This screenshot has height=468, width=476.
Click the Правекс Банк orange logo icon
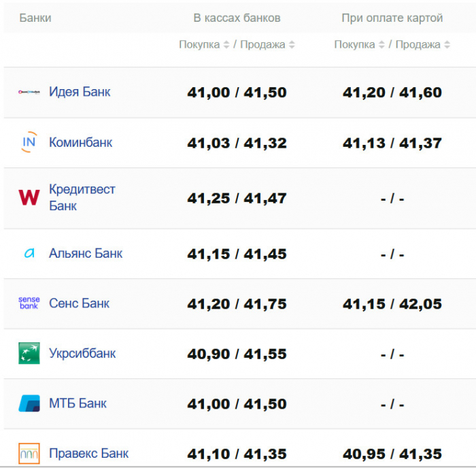[x=29, y=453]
